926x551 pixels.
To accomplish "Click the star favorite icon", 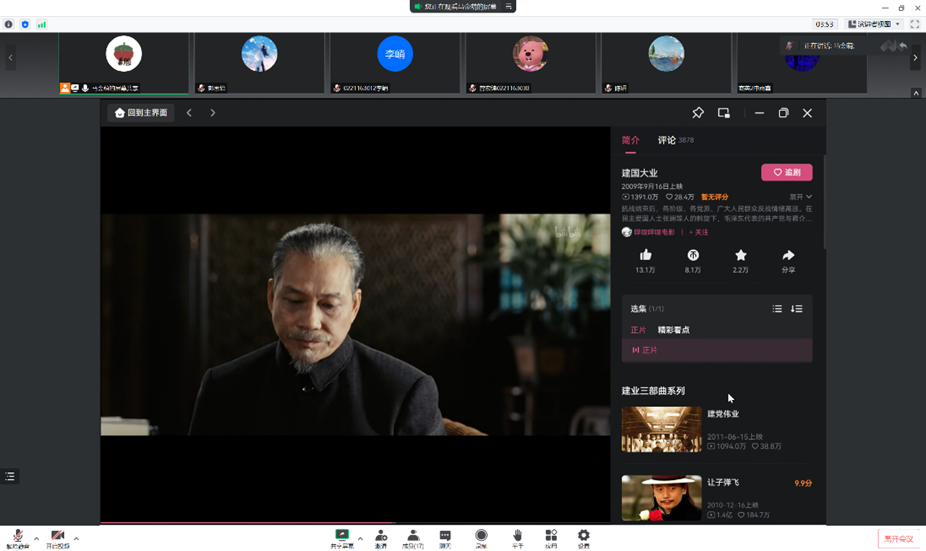I will [740, 256].
